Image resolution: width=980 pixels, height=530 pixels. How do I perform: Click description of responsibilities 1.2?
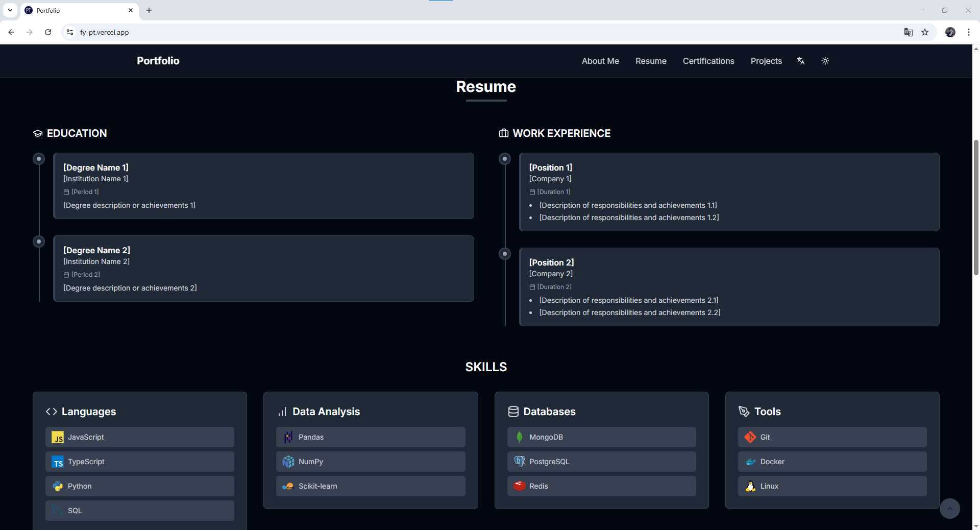[x=629, y=218]
